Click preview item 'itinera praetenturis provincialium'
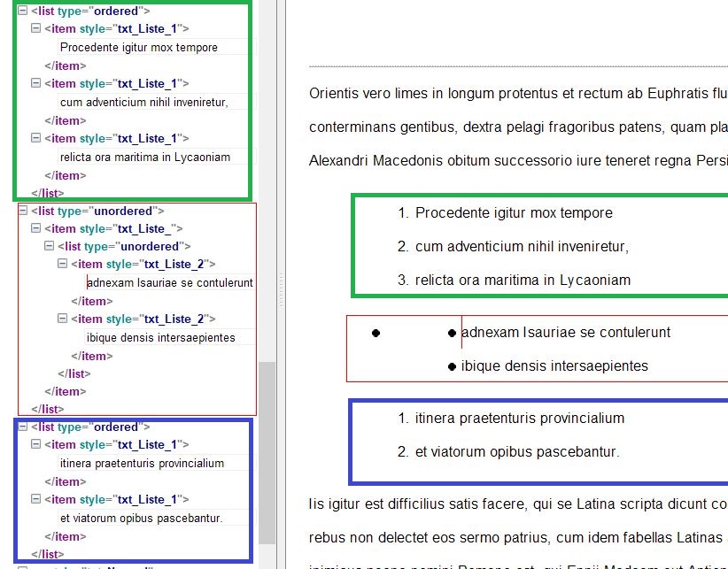Image resolution: width=728 pixels, height=569 pixels. pyautogui.click(x=519, y=419)
